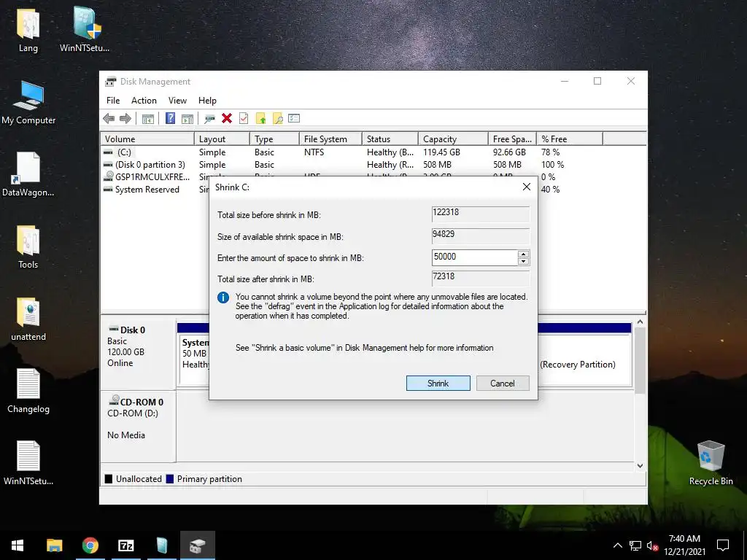Viewport: 747px width, 560px height.
Task: Click the Connect disk toolbar icon
Action: 209,119
